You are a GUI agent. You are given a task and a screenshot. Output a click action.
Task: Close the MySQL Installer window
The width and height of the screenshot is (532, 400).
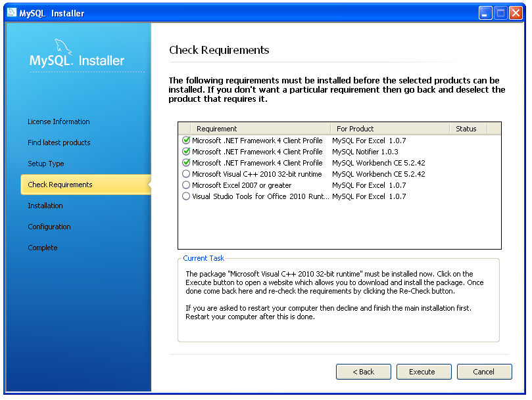[516, 13]
